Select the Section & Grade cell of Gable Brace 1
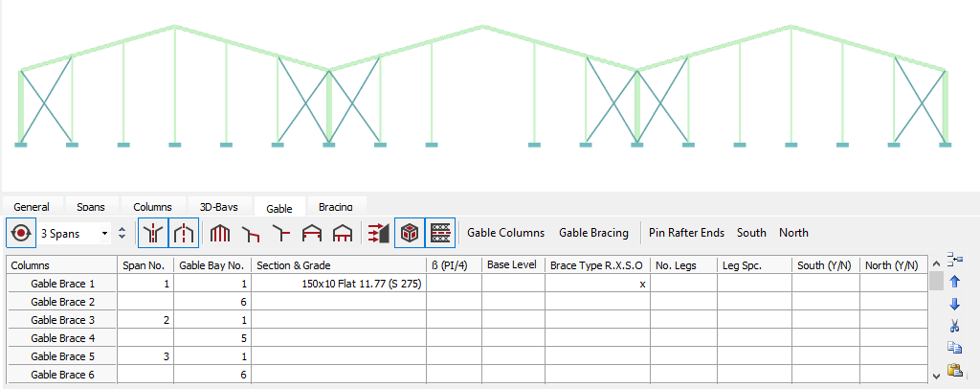 338,284
